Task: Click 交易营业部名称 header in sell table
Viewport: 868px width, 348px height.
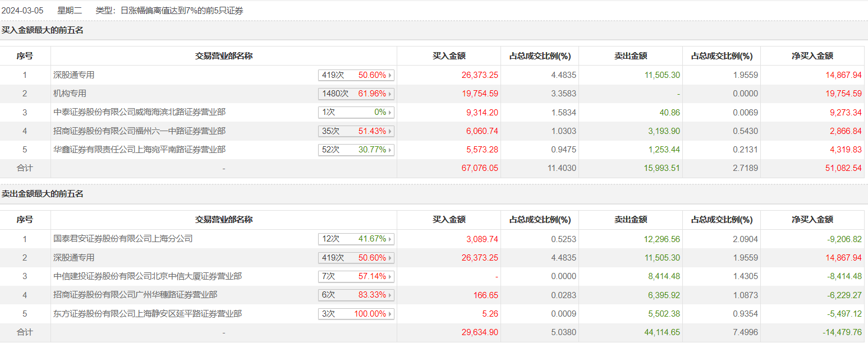Action: [x=223, y=220]
